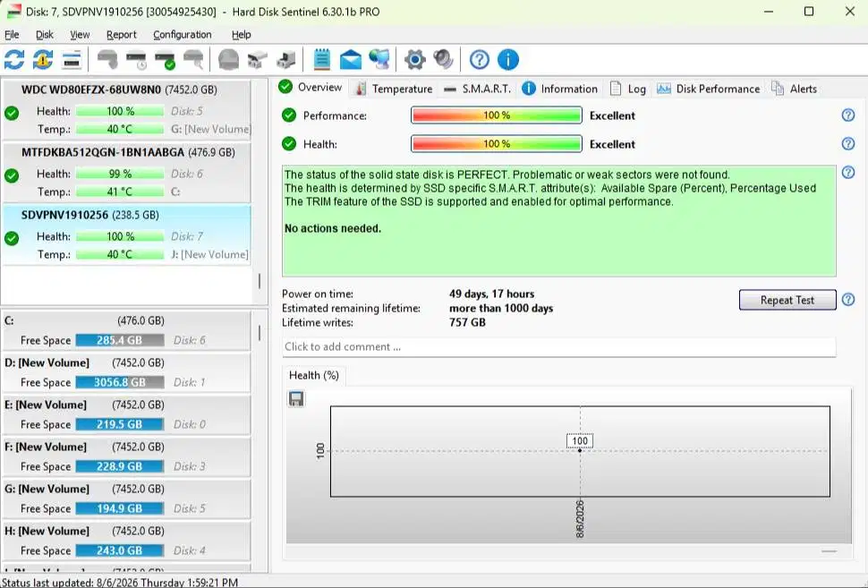
Task: Open the gear configuration icon
Action: click(414, 59)
